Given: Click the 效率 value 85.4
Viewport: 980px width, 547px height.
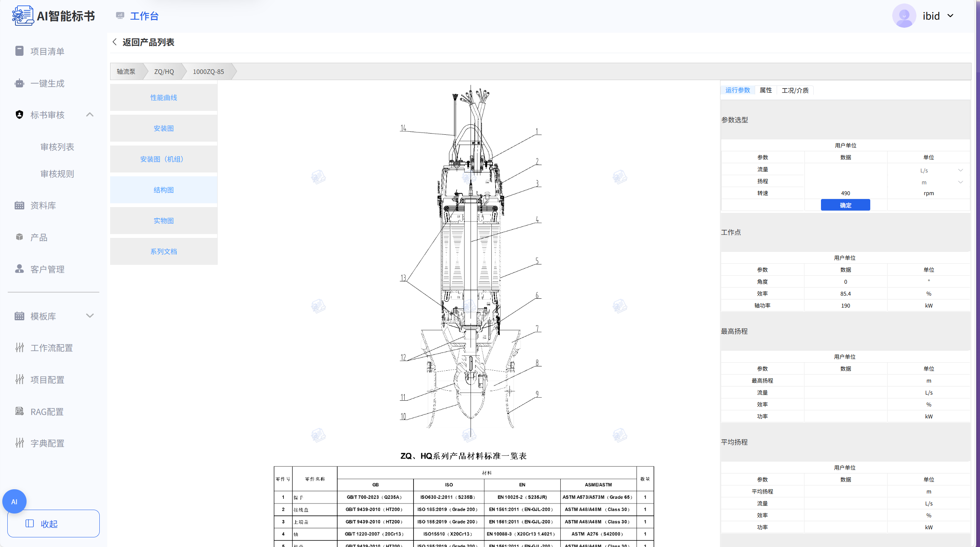Looking at the screenshot, I should tap(846, 294).
